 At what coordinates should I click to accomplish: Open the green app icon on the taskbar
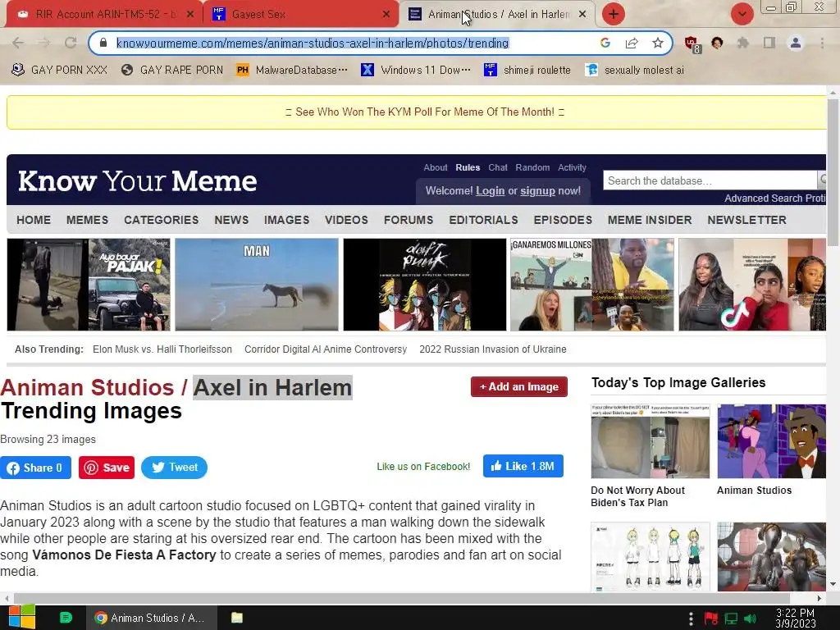66,618
